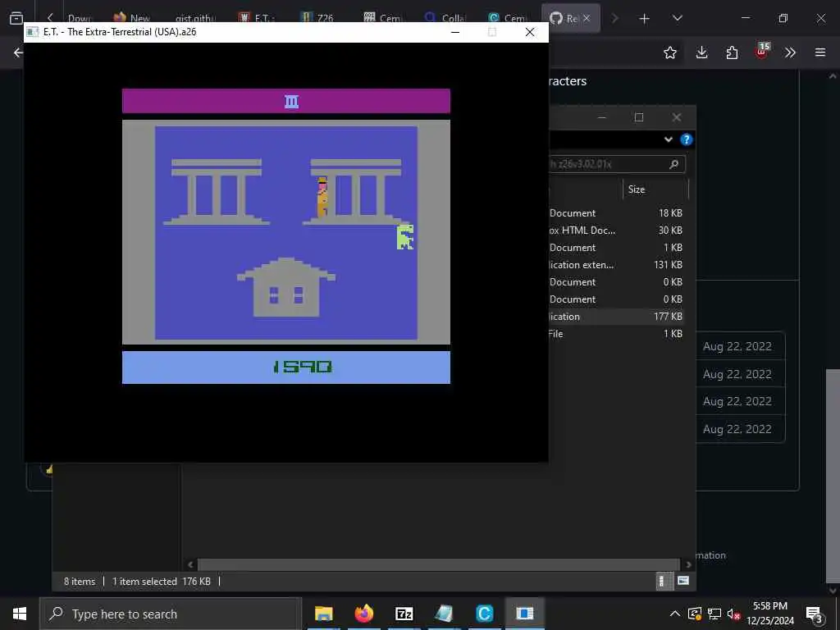Select the 30 KB HTML Document file
This screenshot has height=630, width=840.
616,231
